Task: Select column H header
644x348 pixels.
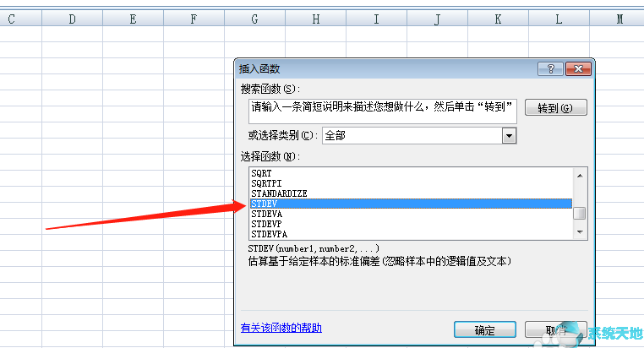Action: (x=315, y=19)
